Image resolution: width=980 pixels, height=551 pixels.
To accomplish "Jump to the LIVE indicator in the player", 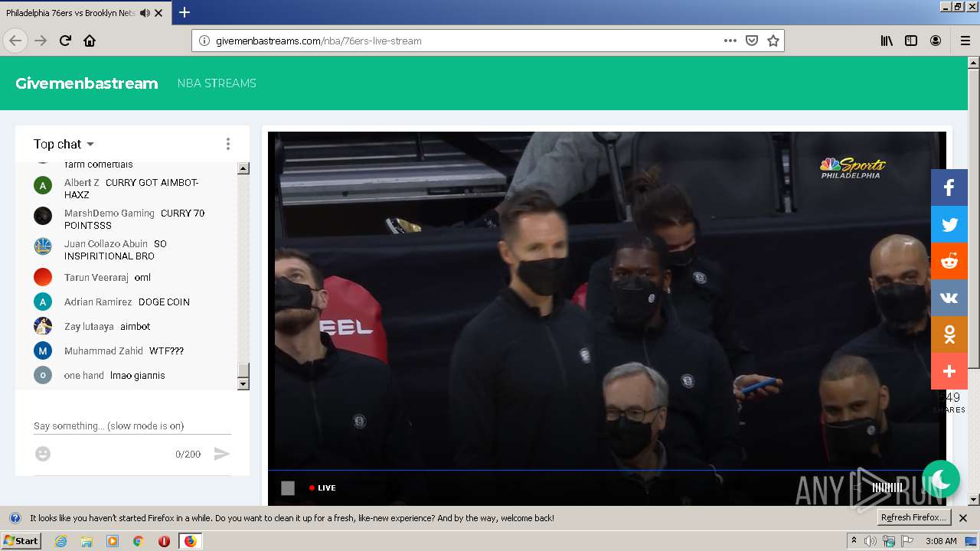I will pos(322,487).
